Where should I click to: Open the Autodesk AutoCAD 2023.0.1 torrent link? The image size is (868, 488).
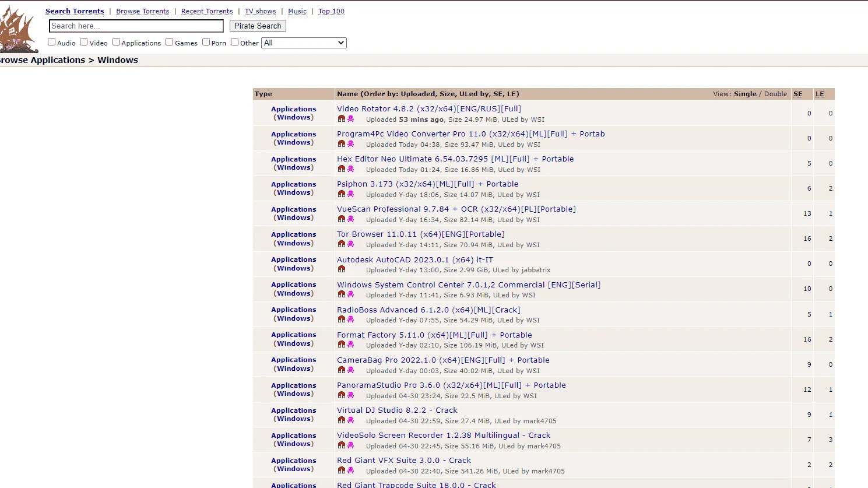pos(415,259)
